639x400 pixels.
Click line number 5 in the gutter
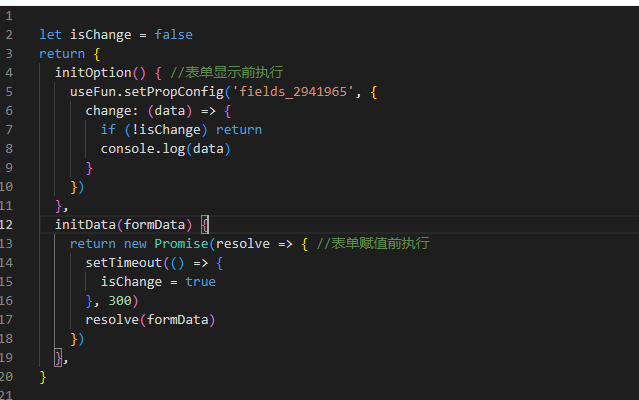pyautogui.click(x=8, y=92)
